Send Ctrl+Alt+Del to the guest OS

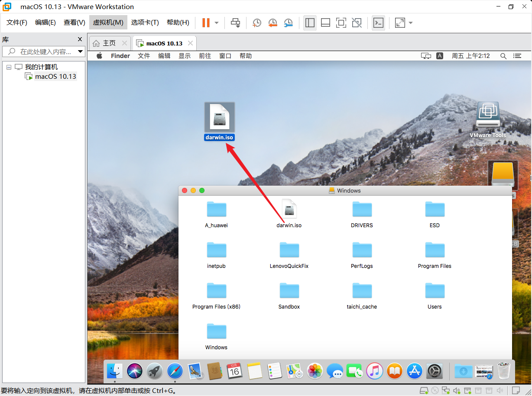[235, 23]
